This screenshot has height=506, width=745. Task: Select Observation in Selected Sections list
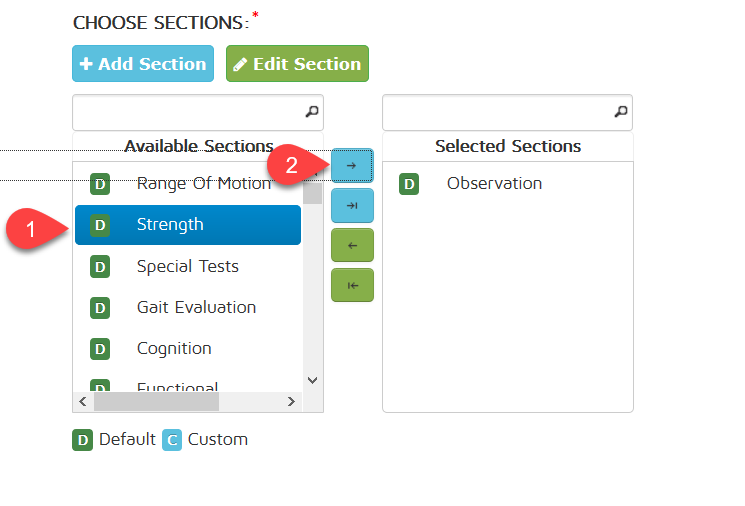click(x=494, y=184)
